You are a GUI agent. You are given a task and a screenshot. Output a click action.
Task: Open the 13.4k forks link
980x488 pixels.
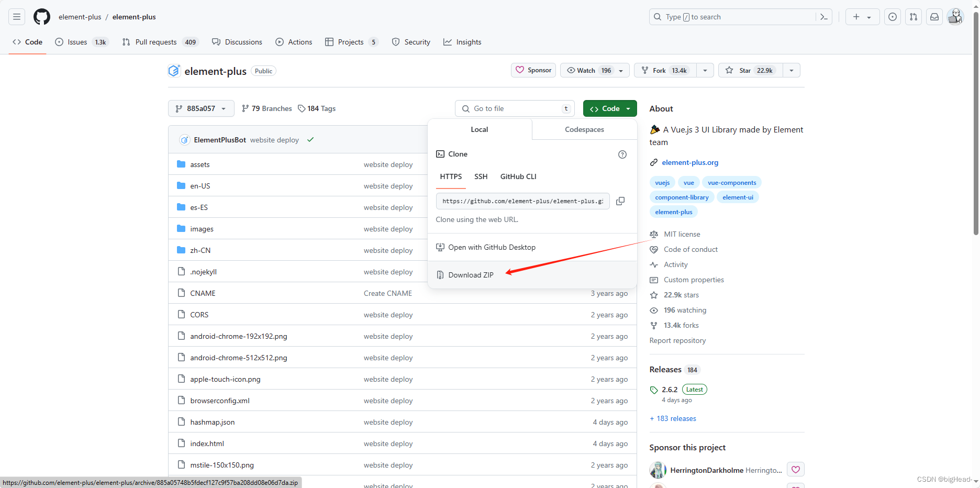pyautogui.click(x=681, y=325)
